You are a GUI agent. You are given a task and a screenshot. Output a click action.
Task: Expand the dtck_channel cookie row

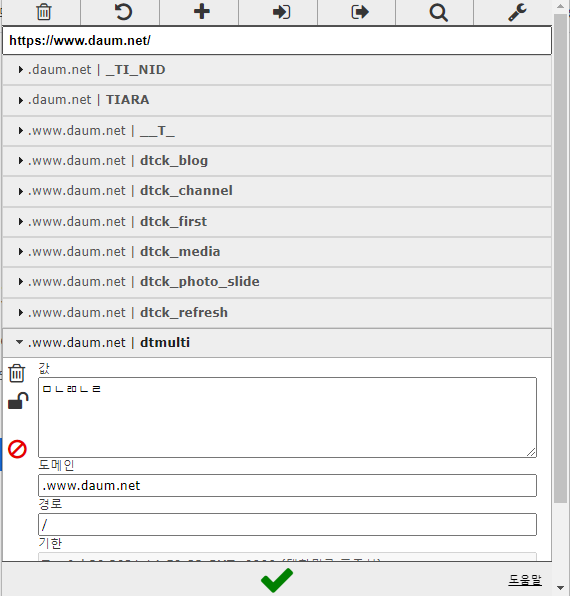point(277,191)
